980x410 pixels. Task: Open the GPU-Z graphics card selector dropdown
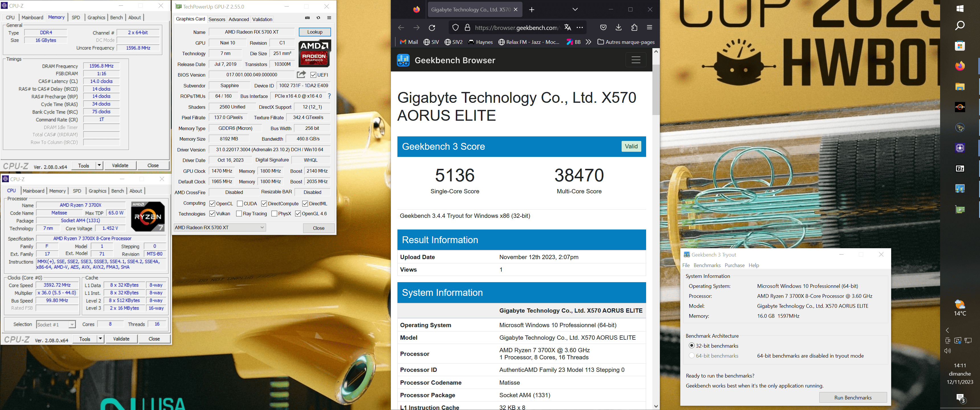[x=220, y=227]
